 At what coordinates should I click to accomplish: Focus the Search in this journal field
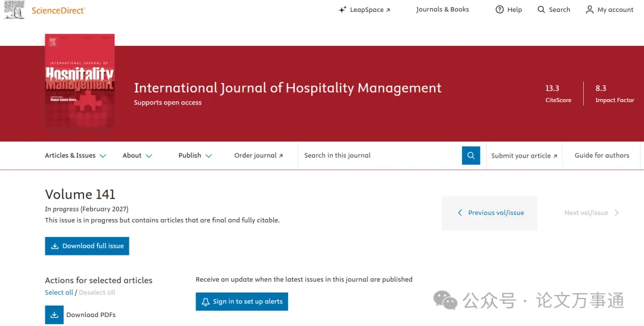[380, 155]
